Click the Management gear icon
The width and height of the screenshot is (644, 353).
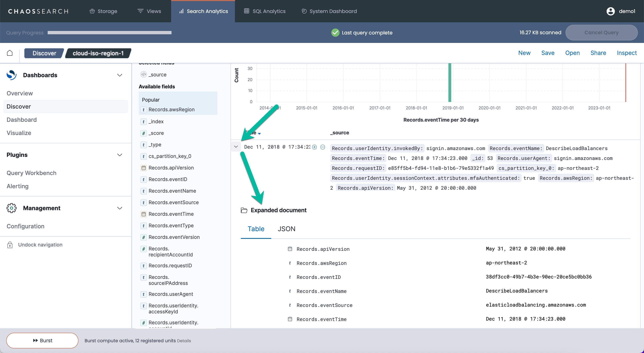12,208
